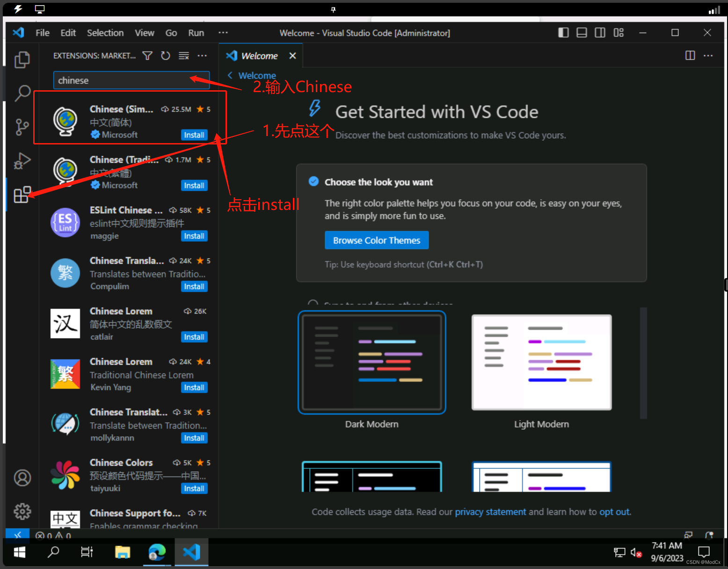Open the Explorer view in activity bar
The width and height of the screenshot is (728, 569).
[x=22, y=59]
